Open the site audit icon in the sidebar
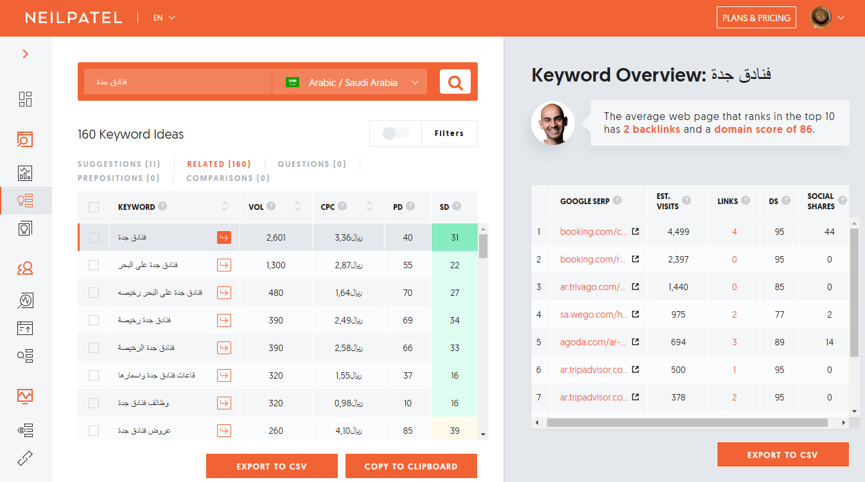Screen dimensions: 865x482 coord(25,139)
